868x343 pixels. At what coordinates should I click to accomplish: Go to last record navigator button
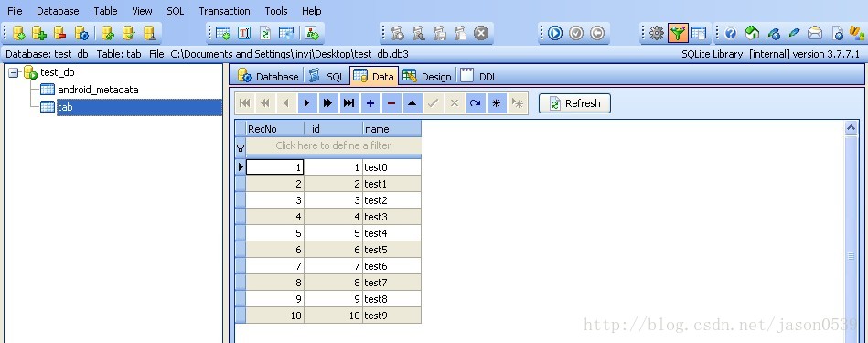[348, 103]
